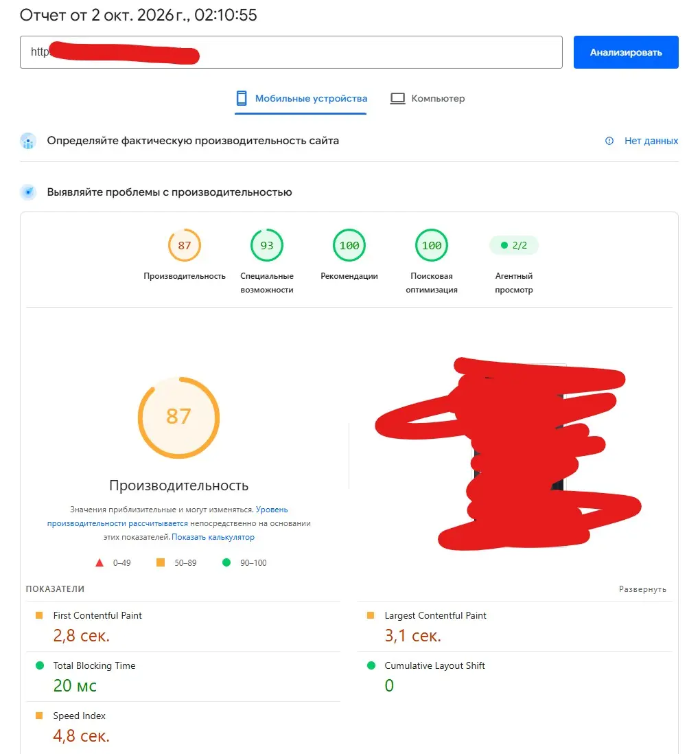Click Выявляйте проблемы с производительностью heading
This screenshot has height=754, width=700.
170,192
